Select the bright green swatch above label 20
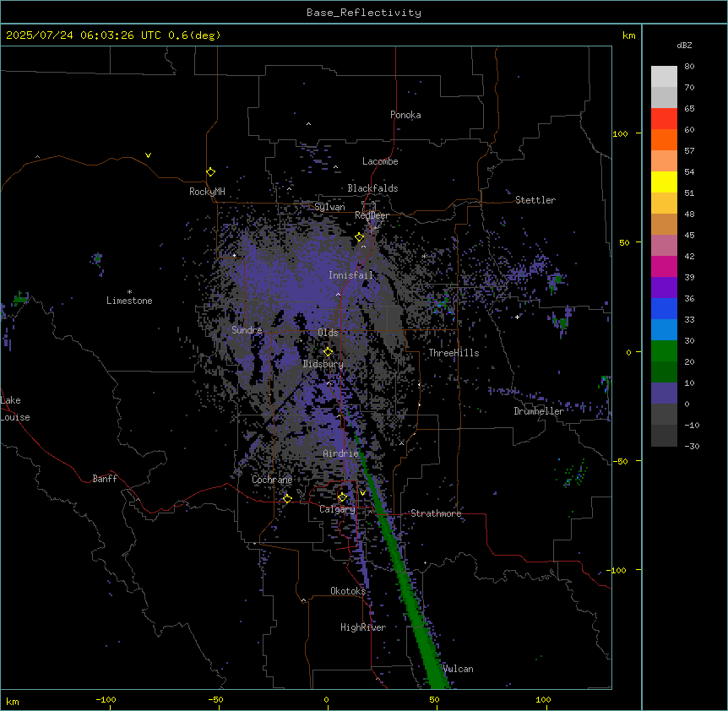Viewport: 728px width, 711px height. point(664,351)
